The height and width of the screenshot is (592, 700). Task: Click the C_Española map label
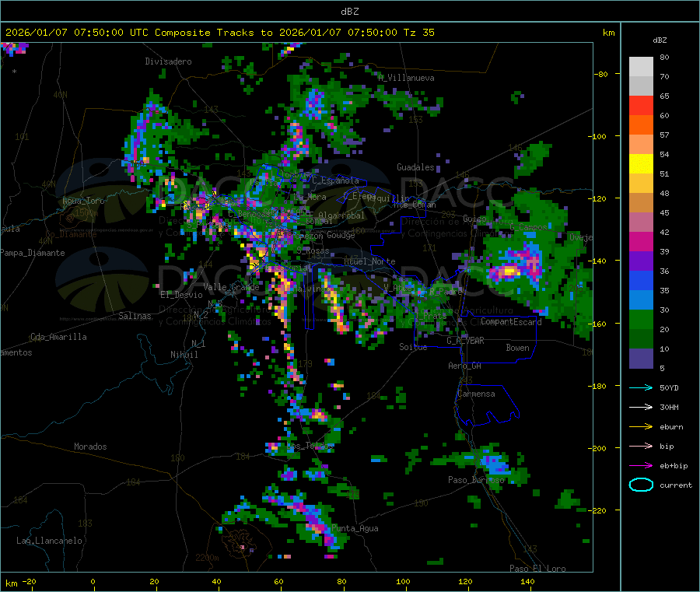(335, 180)
